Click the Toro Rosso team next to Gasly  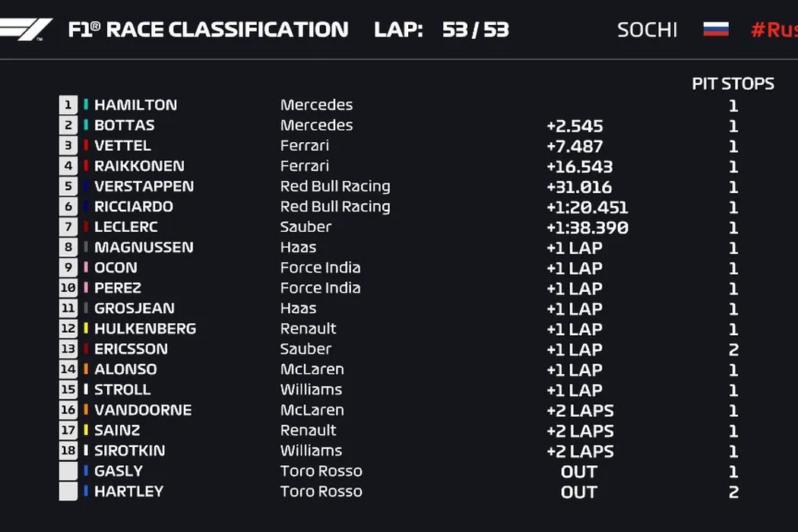[x=321, y=471]
